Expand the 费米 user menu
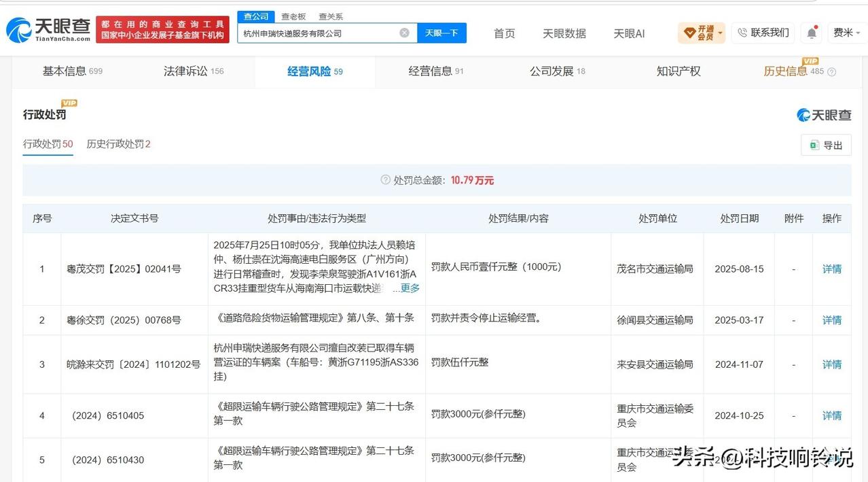The height and width of the screenshot is (482, 868). [847, 33]
